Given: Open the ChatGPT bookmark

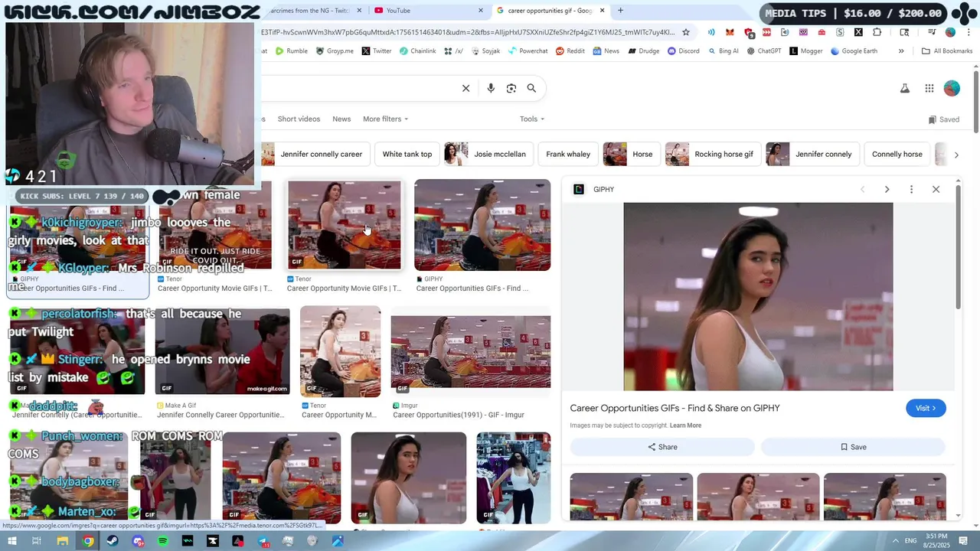Looking at the screenshot, I should pyautogui.click(x=764, y=51).
